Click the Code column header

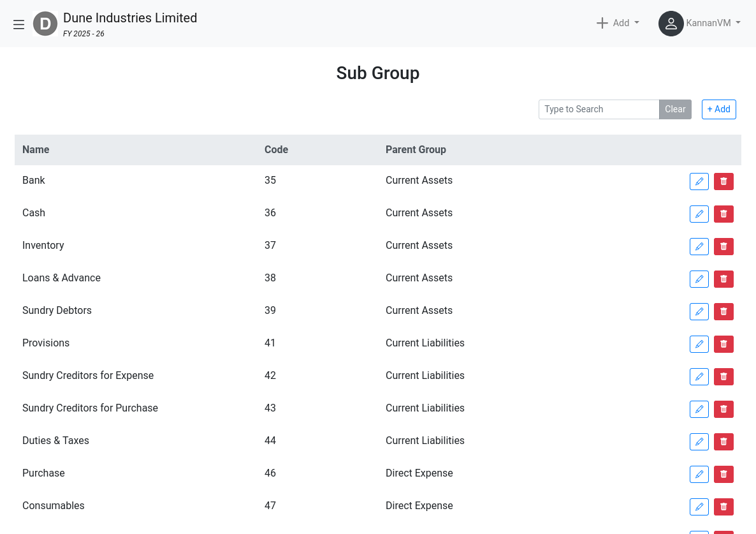[x=276, y=149]
